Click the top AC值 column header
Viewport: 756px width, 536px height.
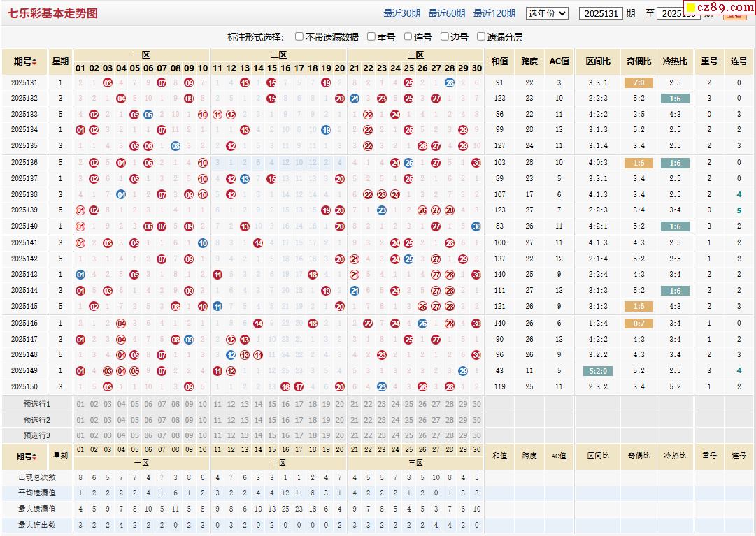click(x=559, y=61)
